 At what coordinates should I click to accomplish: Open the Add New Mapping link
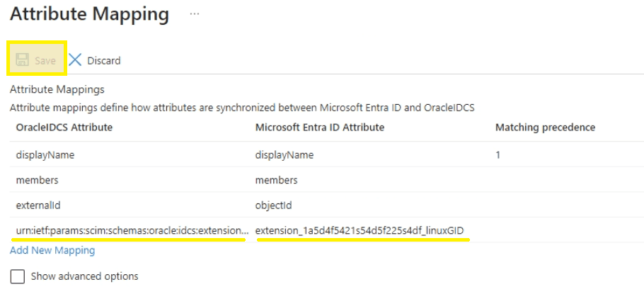[x=52, y=250]
